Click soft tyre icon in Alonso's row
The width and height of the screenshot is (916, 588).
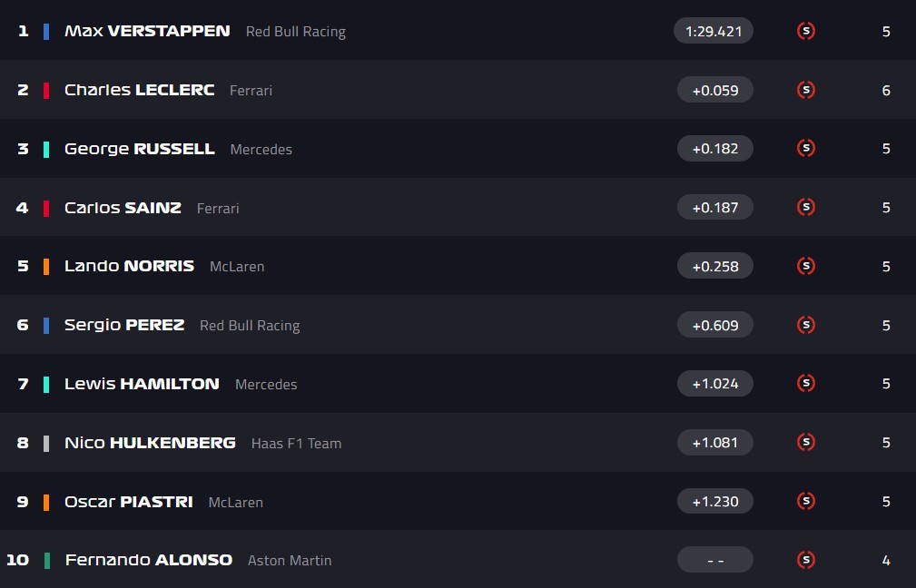point(805,560)
